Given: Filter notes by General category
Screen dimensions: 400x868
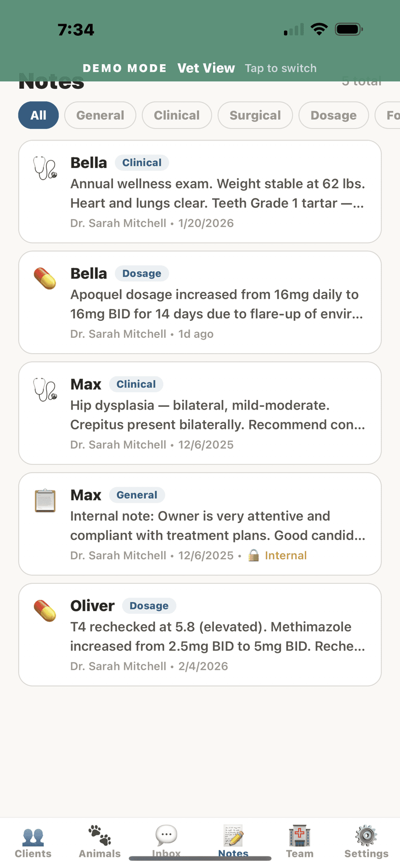Looking at the screenshot, I should tap(100, 115).
